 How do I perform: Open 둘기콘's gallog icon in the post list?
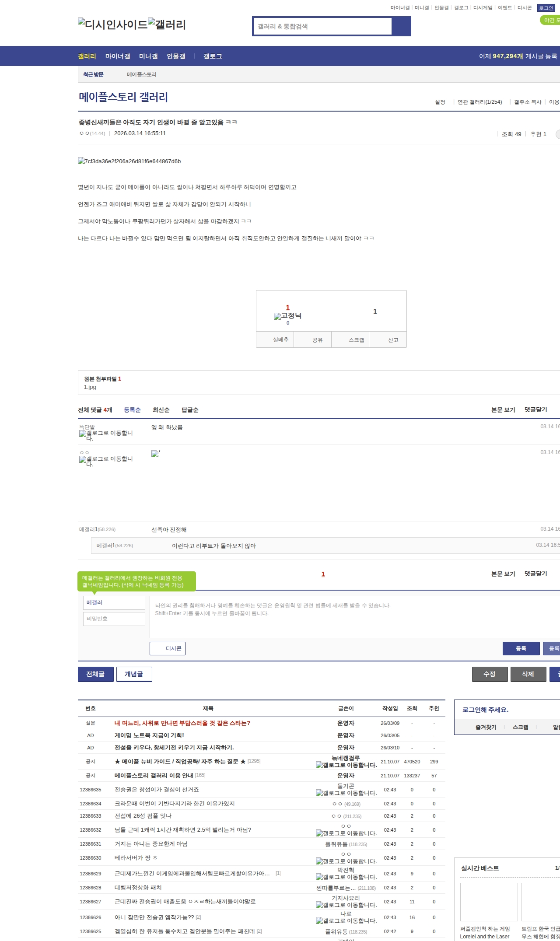tap(346, 793)
